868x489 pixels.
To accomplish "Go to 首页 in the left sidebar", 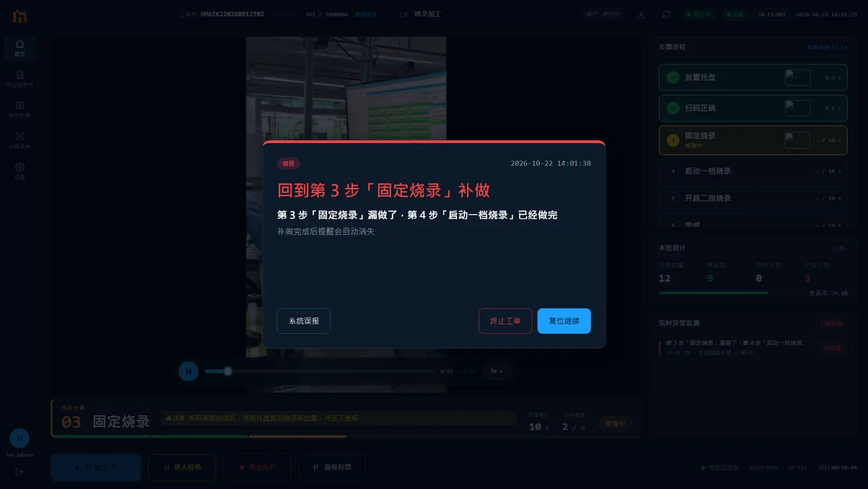I will tap(20, 48).
